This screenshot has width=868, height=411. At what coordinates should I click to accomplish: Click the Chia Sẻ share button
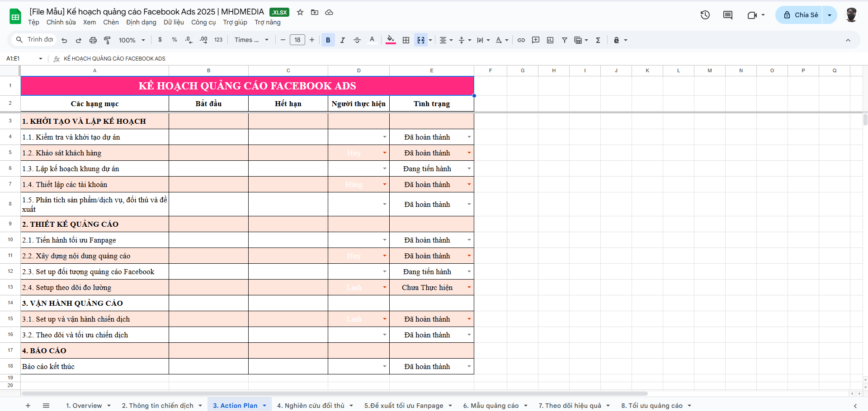click(799, 15)
